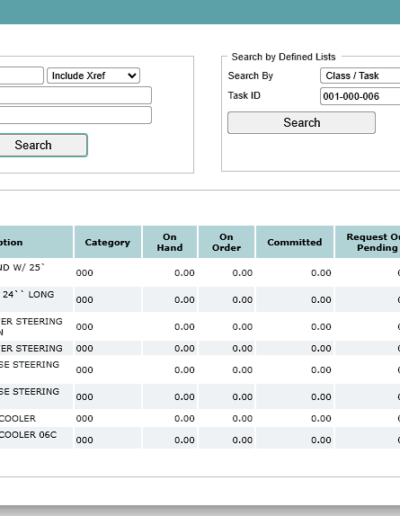
Task: Click Search button under Task ID
Action: (x=301, y=123)
